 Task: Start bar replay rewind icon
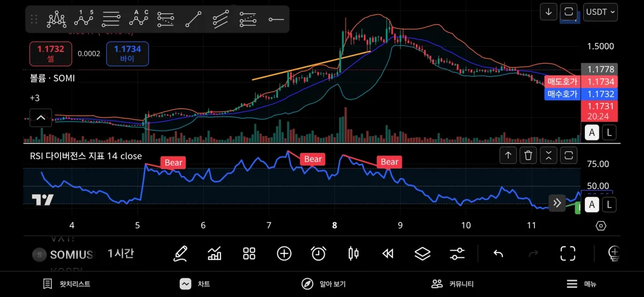[x=388, y=254]
